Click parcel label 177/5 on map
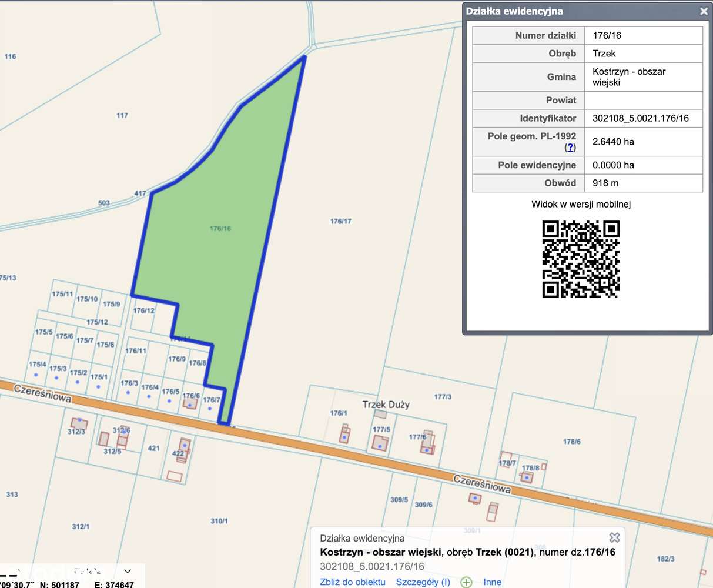Viewport: 713px width, 588px height. (x=381, y=430)
